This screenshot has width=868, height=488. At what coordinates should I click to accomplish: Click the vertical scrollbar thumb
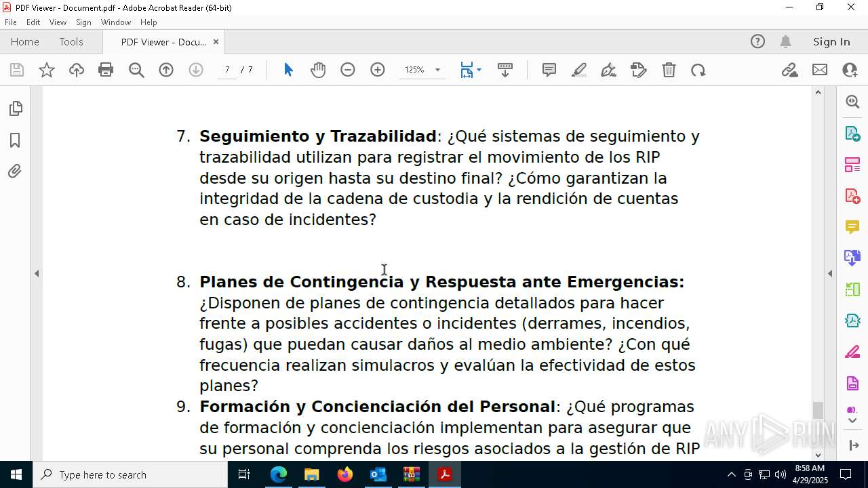pos(818,411)
